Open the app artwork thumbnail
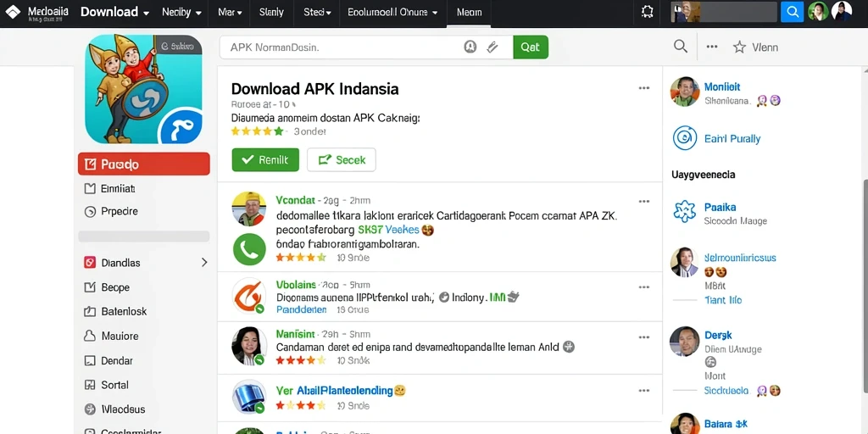 (143, 88)
